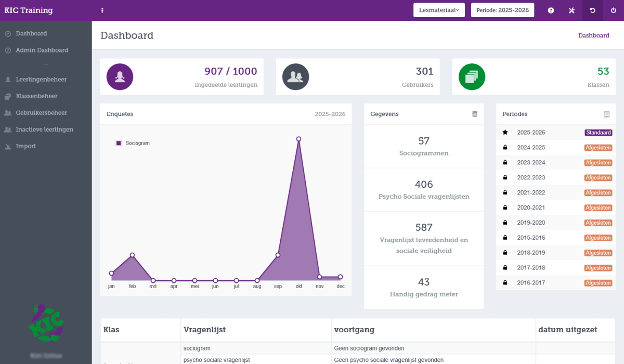Click the purple student icon on Ingedeelde leerlingen card
Viewport: 624px width, 364px height.
tap(120, 77)
